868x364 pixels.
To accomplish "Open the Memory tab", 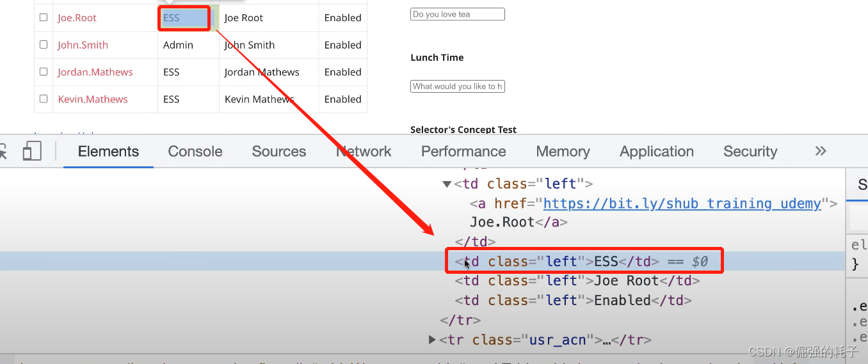I will point(563,152).
